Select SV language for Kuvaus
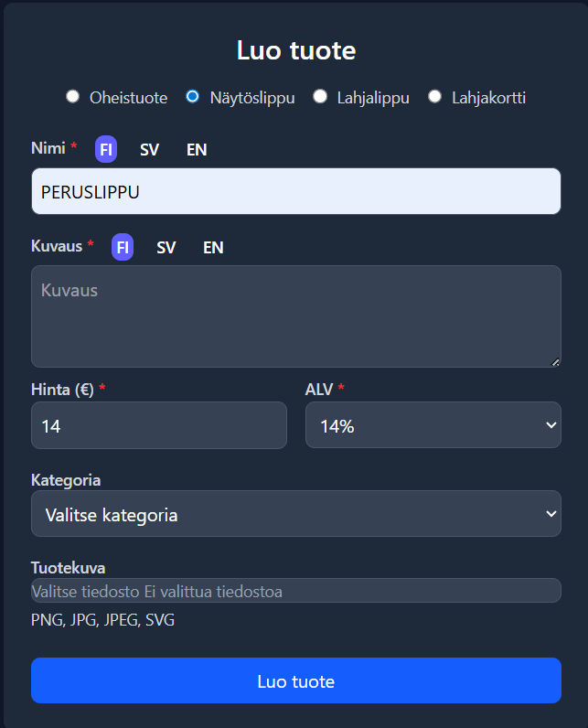588x728 pixels. pos(166,247)
